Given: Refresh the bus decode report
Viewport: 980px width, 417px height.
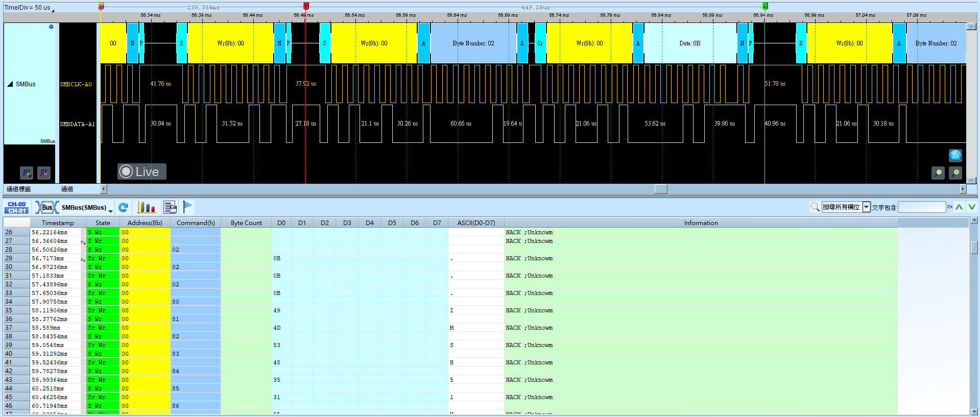Looking at the screenshot, I should tap(123, 207).
